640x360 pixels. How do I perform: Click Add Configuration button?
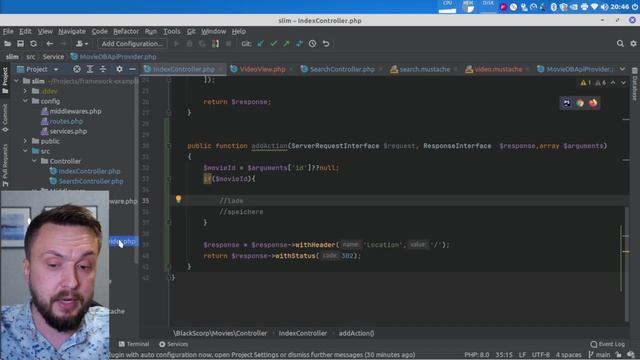pyautogui.click(x=132, y=44)
